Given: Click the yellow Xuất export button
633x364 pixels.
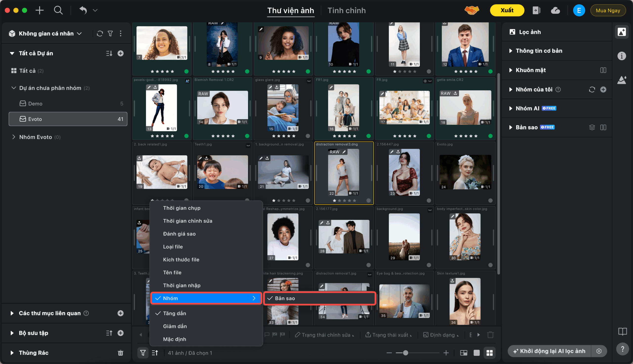Looking at the screenshot, I should pyautogui.click(x=507, y=10).
